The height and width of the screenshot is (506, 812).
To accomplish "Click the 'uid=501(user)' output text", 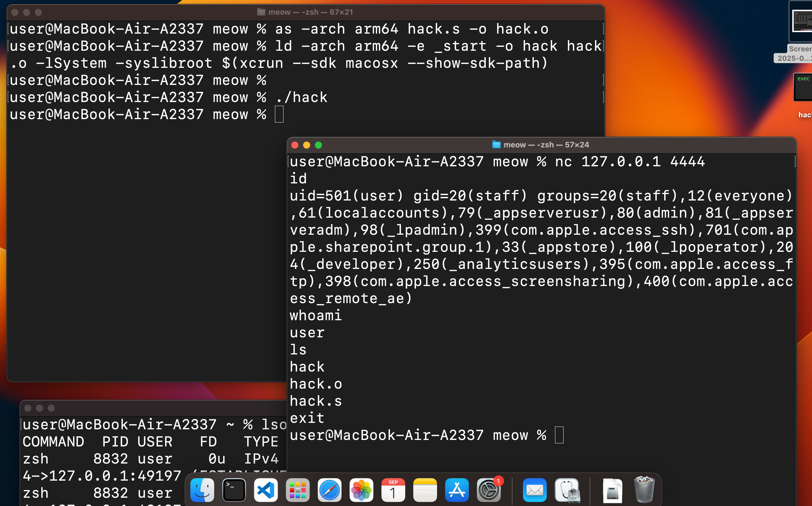I will [347, 196].
